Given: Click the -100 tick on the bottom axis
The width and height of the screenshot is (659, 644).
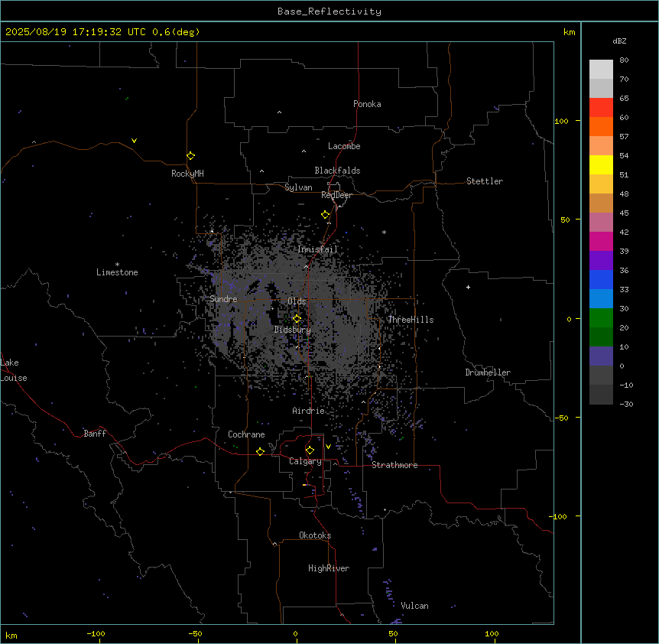Looking at the screenshot, I should [96, 633].
